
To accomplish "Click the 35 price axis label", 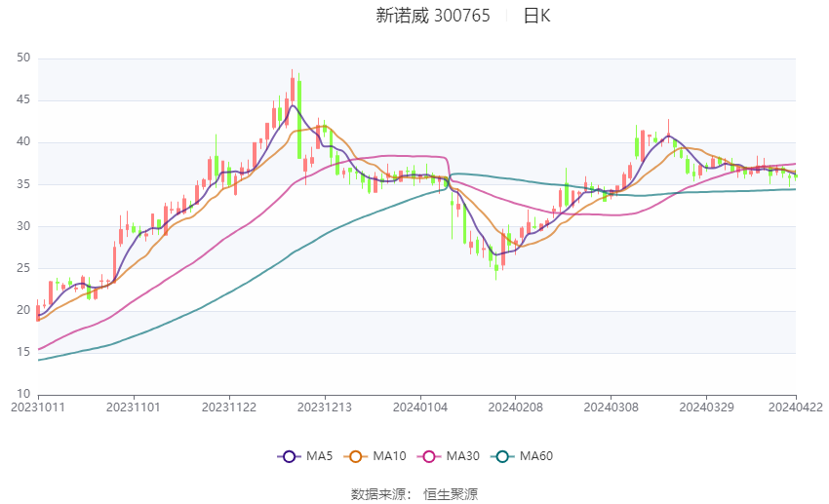I will tap(23, 184).
